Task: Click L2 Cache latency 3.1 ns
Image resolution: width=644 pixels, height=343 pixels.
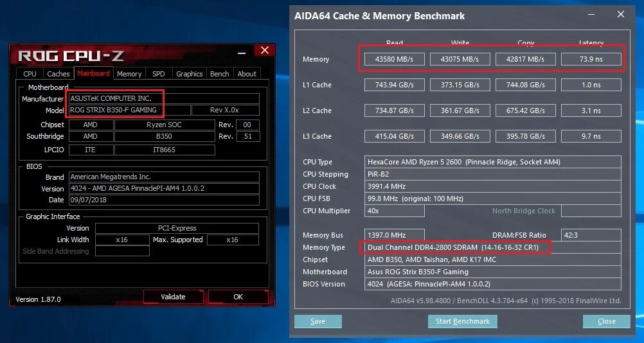Action: coord(591,110)
